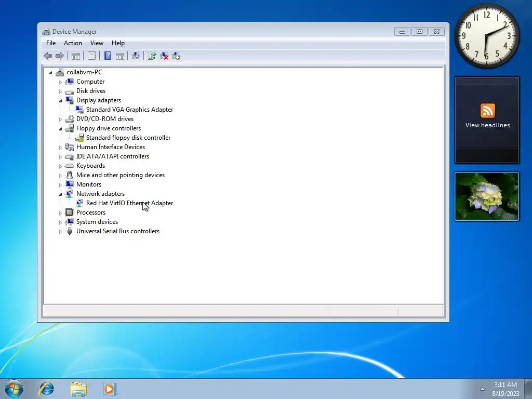Image resolution: width=532 pixels, height=399 pixels.
Task: Expand the Computer category
Action: coord(60,82)
